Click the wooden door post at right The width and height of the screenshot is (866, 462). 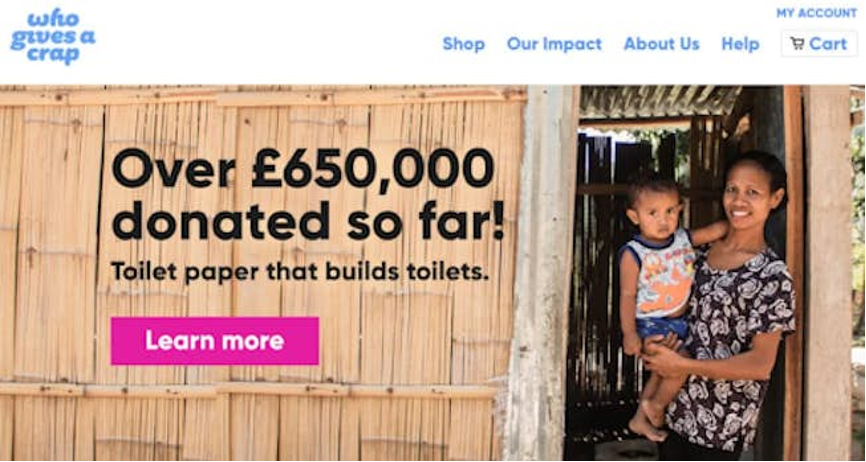[x=827, y=273]
